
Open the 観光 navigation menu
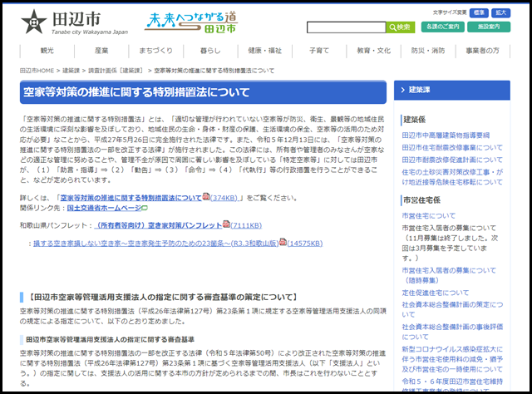pos(47,51)
